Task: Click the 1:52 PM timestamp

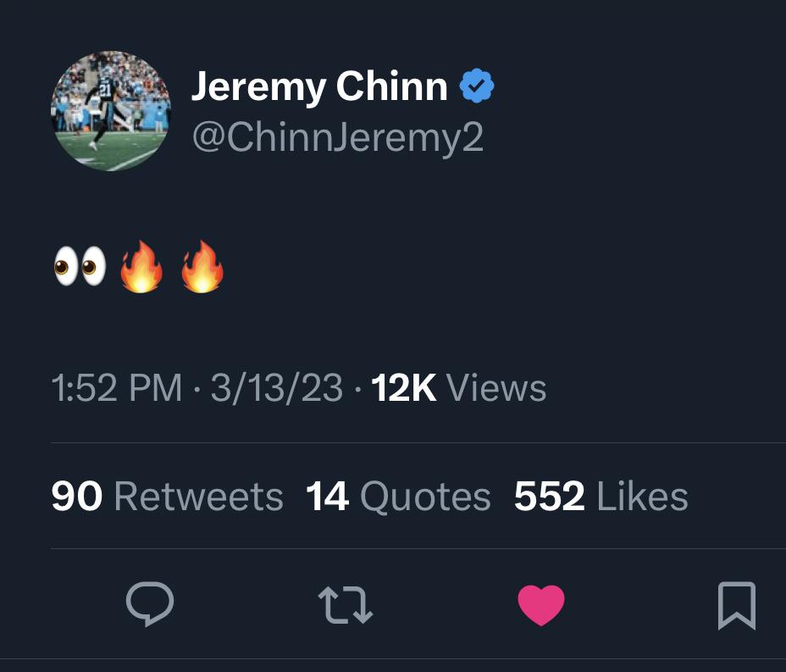Action: [116, 387]
